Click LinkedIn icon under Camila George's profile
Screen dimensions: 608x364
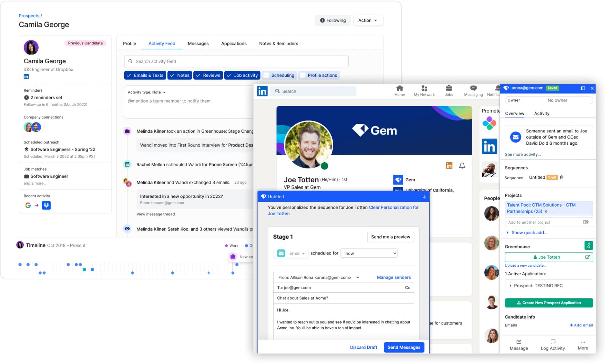(x=26, y=77)
